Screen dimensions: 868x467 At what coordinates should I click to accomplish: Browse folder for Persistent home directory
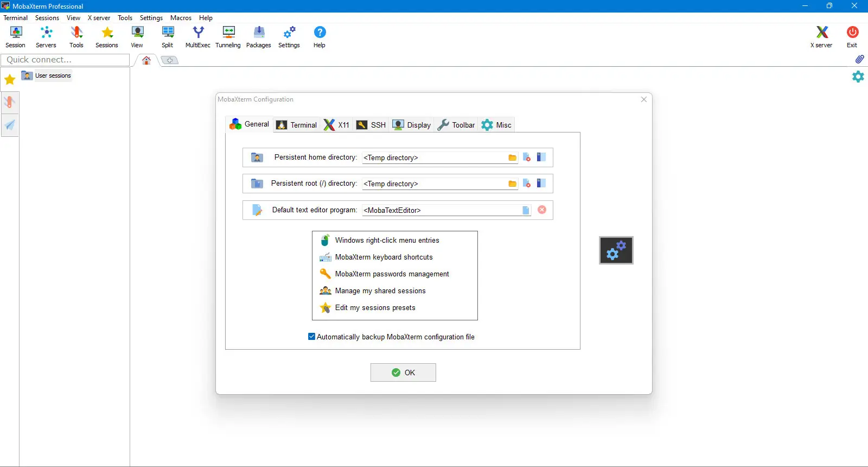point(512,157)
